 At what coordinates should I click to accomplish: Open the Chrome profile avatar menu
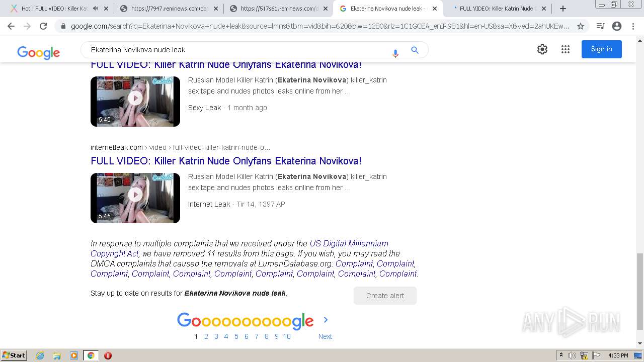(617, 26)
